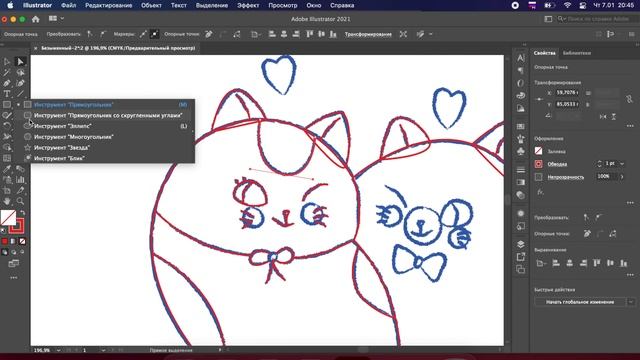Choose Инструмент "Эллипс" from flyout
The image size is (640, 360).
[x=109, y=126]
